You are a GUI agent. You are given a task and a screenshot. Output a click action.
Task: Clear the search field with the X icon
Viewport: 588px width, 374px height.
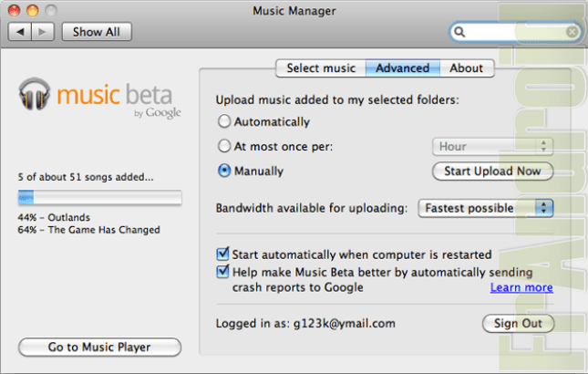pos(572,32)
